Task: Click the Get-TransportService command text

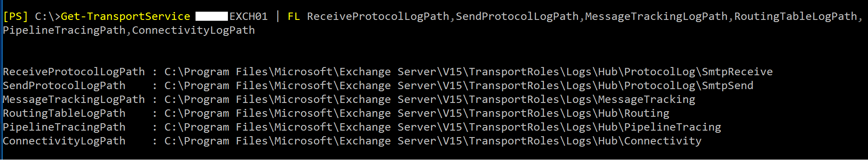Action: pos(126,16)
